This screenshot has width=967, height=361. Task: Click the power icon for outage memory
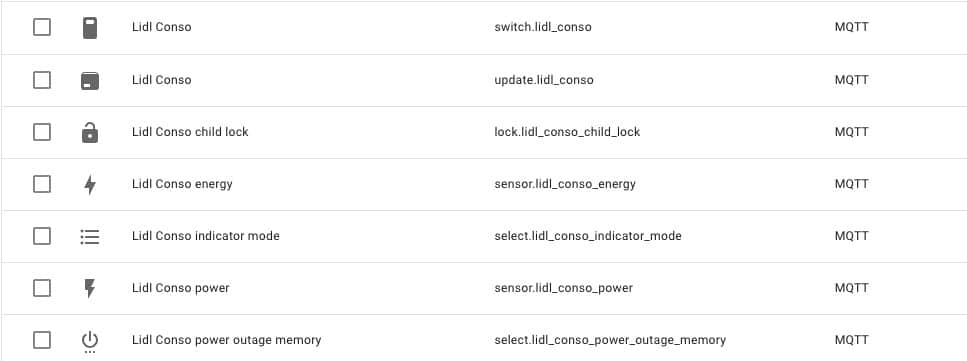click(x=90, y=342)
